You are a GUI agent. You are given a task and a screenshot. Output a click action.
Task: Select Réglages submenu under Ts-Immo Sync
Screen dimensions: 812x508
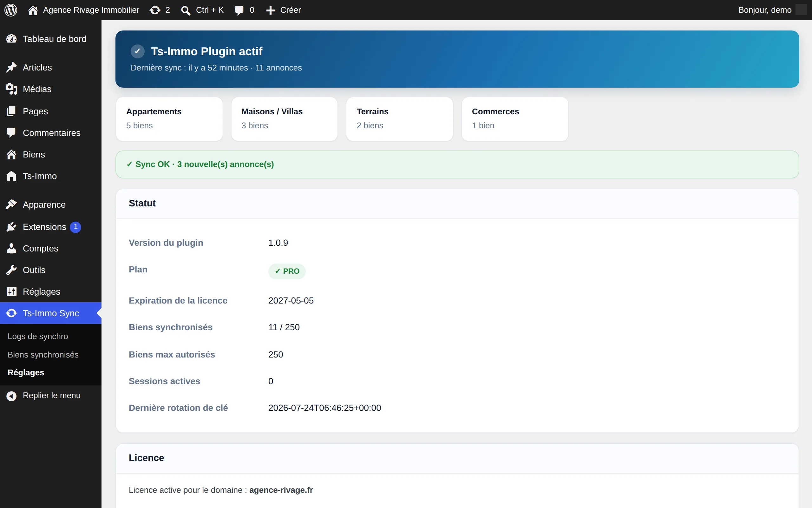click(26, 372)
